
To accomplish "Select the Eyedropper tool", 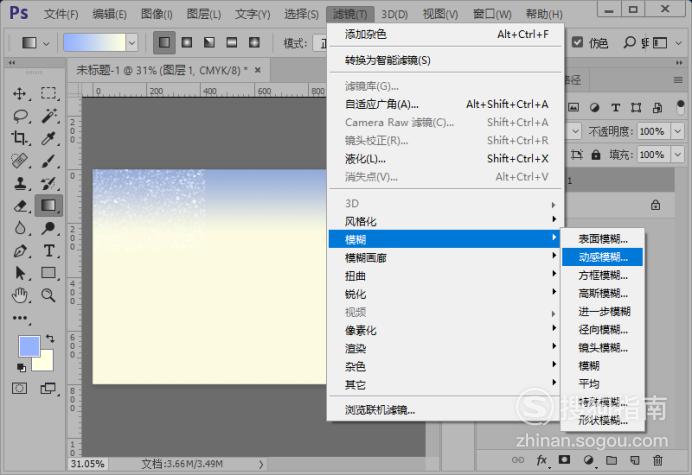I will pos(49,139).
